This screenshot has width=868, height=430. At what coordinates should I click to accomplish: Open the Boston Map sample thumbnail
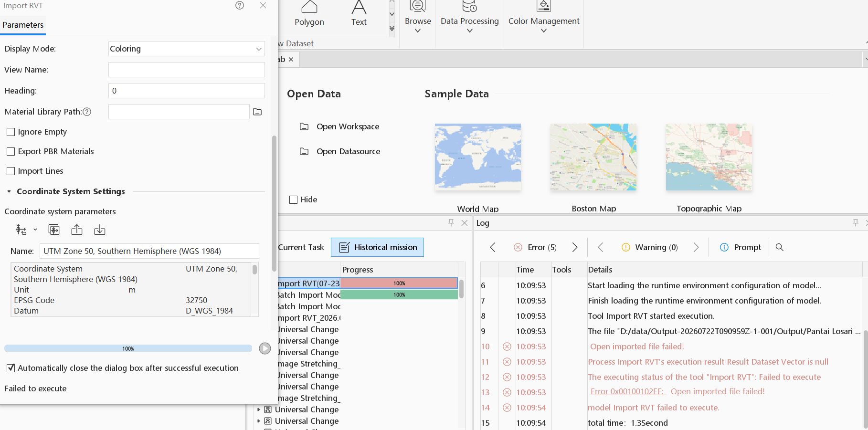[593, 157]
